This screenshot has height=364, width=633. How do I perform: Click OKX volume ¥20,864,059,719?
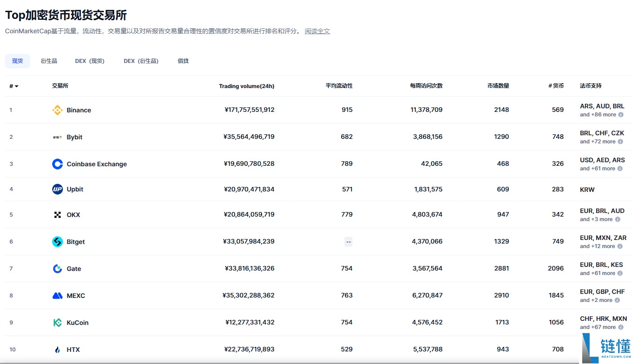point(249,214)
